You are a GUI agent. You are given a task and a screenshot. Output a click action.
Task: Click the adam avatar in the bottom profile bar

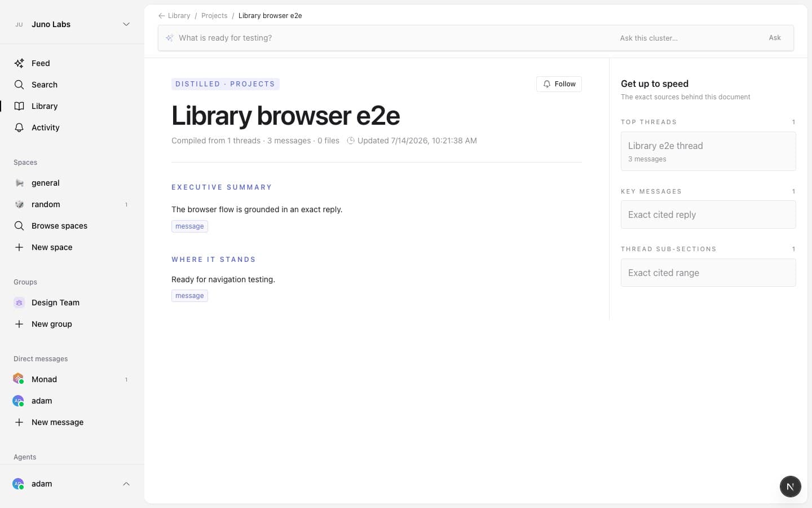pyautogui.click(x=19, y=484)
